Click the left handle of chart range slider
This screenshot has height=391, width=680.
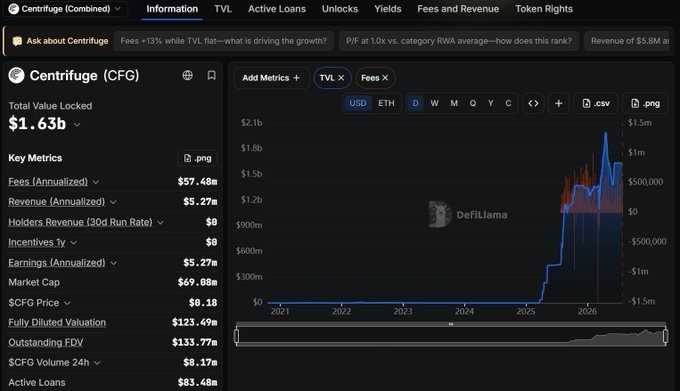(x=236, y=336)
